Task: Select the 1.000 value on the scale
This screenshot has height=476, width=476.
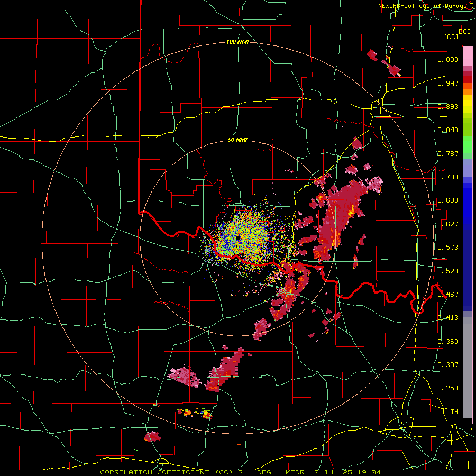Action: [448, 59]
